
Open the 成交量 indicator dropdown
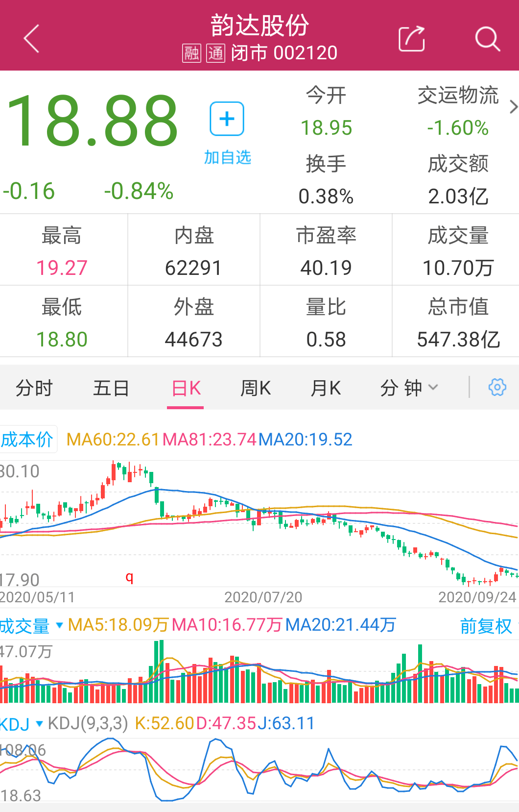tap(32, 626)
